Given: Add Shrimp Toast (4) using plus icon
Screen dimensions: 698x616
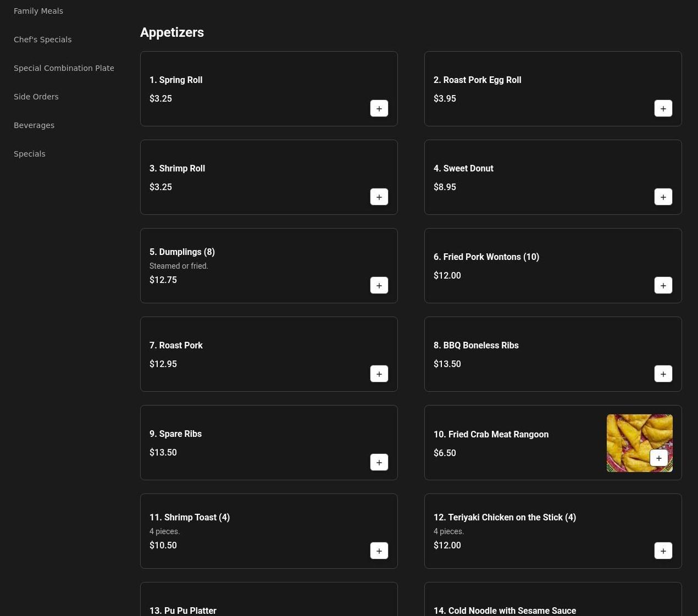Looking at the screenshot, I should tap(379, 551).
